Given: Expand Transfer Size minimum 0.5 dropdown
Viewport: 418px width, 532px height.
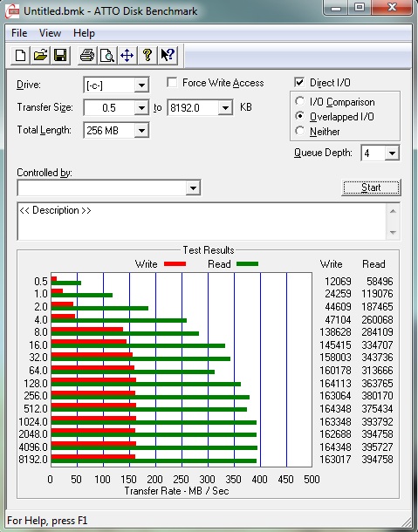Looking at the screenshot, I should tap(141, 108).
